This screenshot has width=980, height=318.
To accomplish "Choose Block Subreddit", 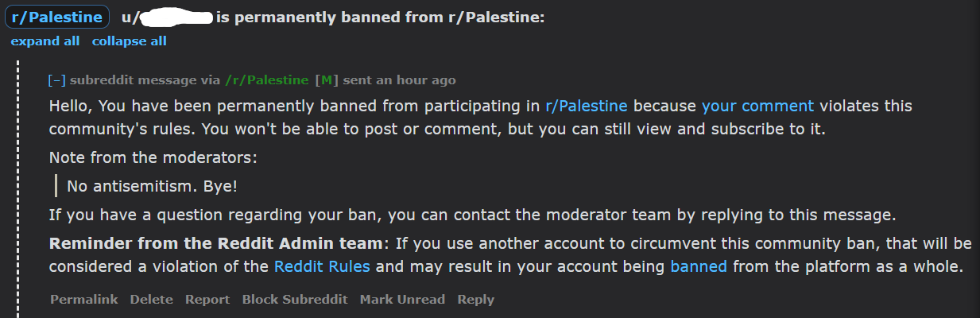I will (x=295, y=300).
